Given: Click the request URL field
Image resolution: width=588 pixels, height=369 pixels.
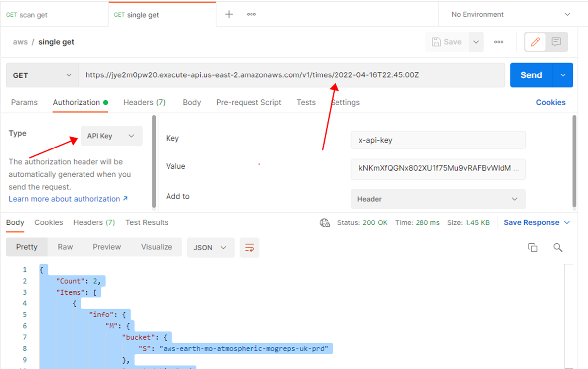Looking at the screenshot, I should click(292, 75).
